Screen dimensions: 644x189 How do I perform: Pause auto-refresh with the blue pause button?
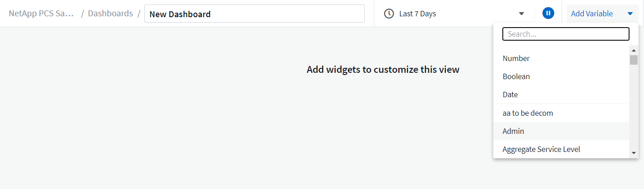click(548, 14)
